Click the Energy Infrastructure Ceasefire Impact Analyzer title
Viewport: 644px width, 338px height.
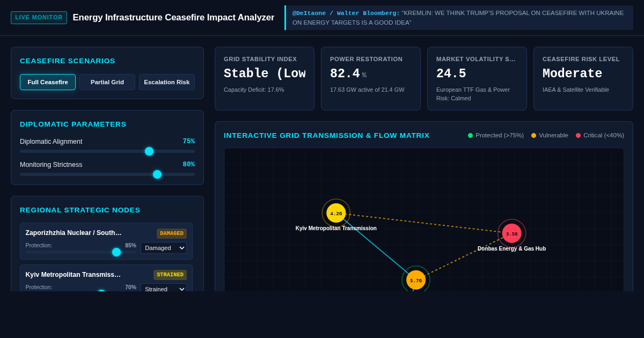pos(173,18)
